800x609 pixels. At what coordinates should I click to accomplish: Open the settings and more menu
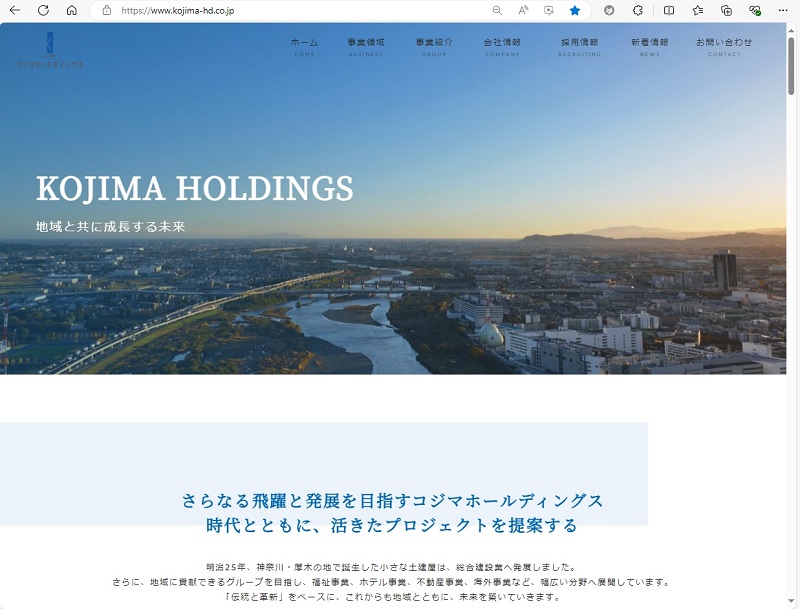tap(783, 10)
